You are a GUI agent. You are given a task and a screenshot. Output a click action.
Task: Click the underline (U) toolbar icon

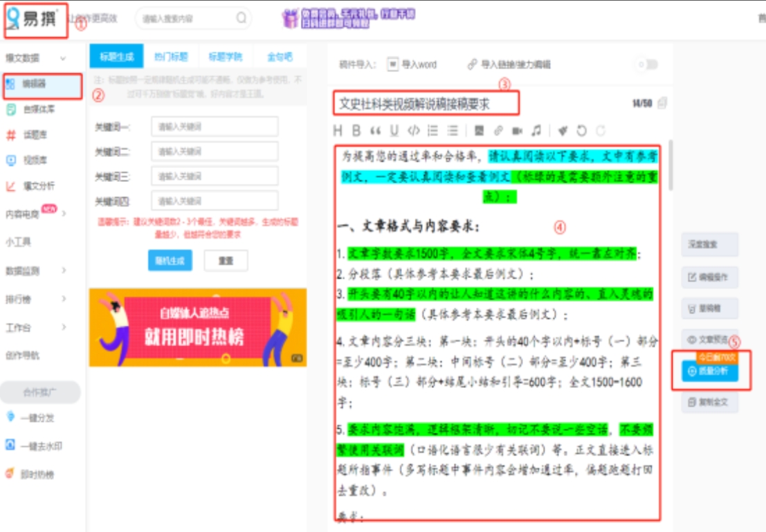[394, 130]
